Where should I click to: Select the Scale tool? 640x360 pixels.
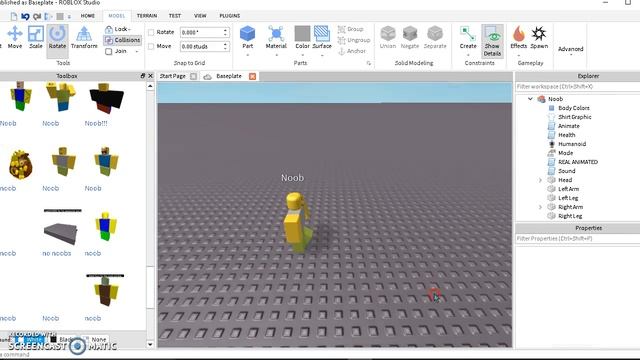(x=36, y=37)
